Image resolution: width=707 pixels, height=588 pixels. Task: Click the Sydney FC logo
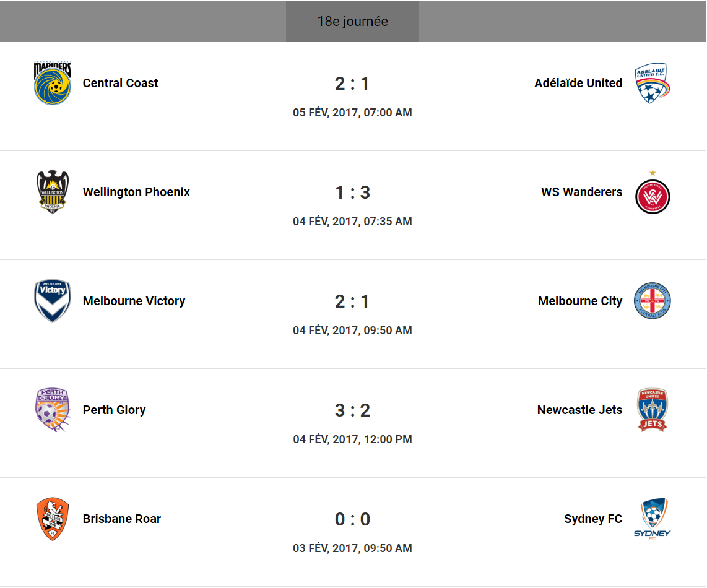pyautogui.click(x=653, y=519)
